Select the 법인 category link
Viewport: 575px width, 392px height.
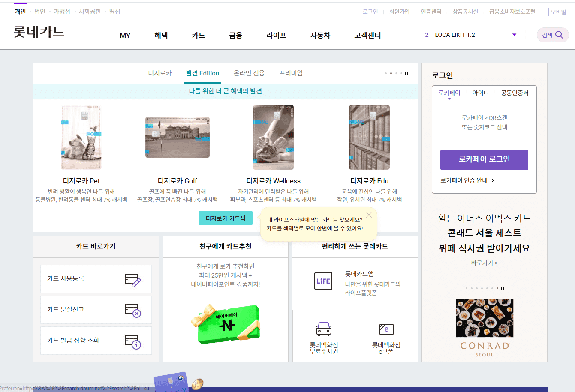coord(40,12)
